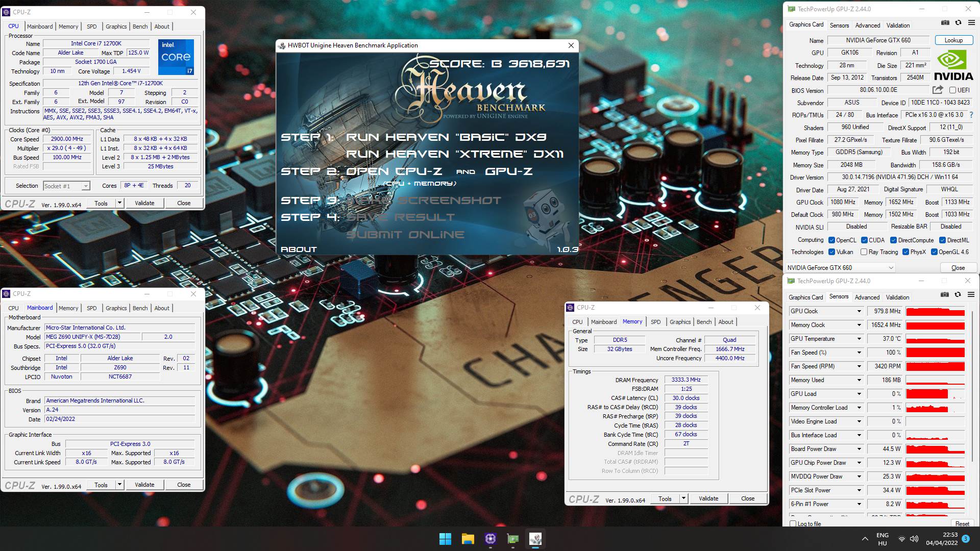Show hidden tray icons chevron
980x551 pixels.
tap(865, 539)
